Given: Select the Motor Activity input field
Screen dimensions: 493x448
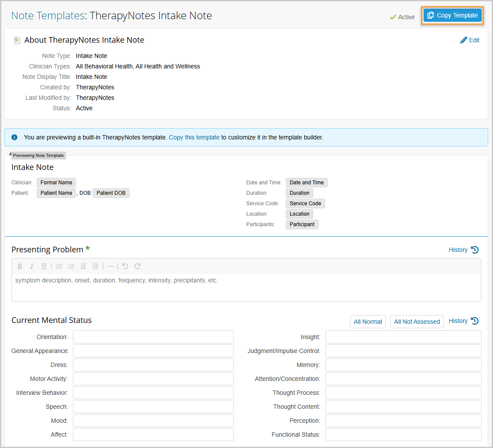Looking at the screenshot, I should click(x=153, y=379).
